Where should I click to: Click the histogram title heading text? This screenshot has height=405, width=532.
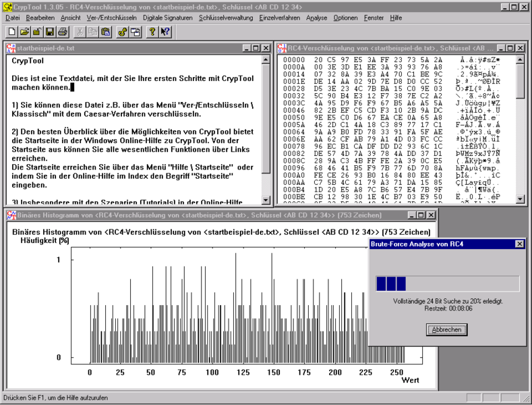pyautogui.click(x=221, y=232)
